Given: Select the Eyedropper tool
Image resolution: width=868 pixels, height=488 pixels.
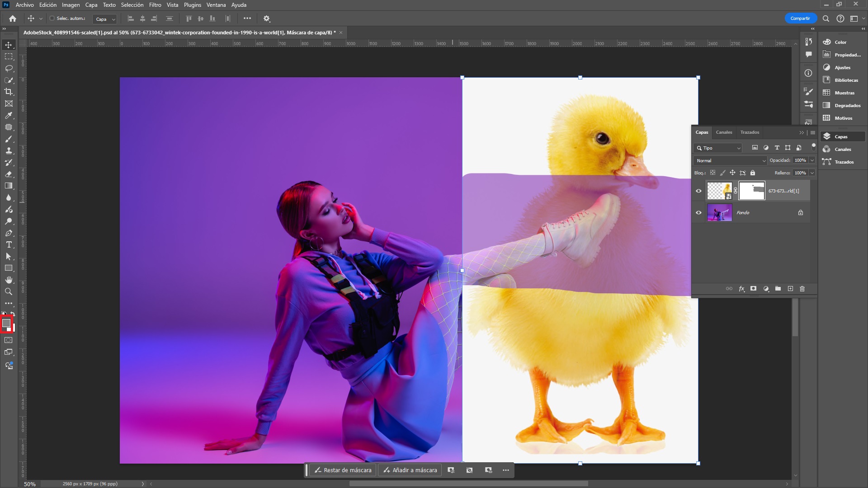Looking at the screenshot, I should click(x=9, y=115).
